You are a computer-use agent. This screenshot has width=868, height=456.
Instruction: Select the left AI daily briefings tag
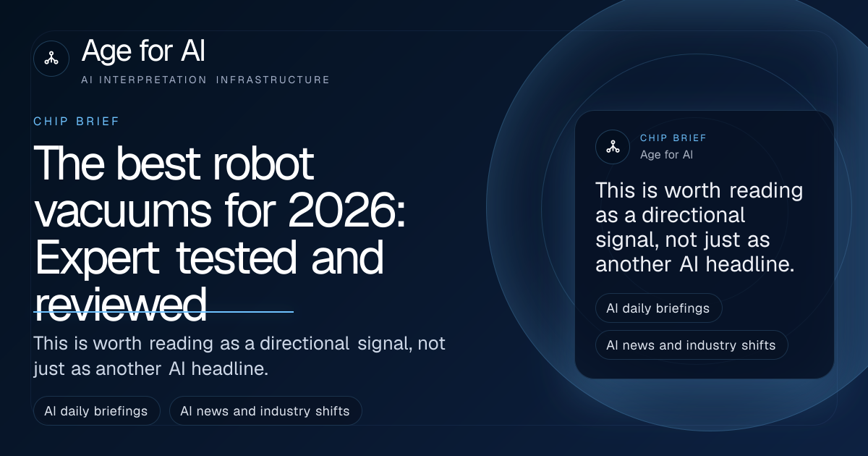[x=96, y=411]
